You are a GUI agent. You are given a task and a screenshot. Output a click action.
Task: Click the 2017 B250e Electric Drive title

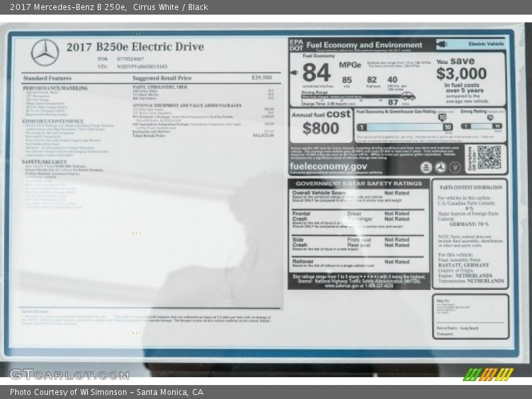tap(134, 47)
